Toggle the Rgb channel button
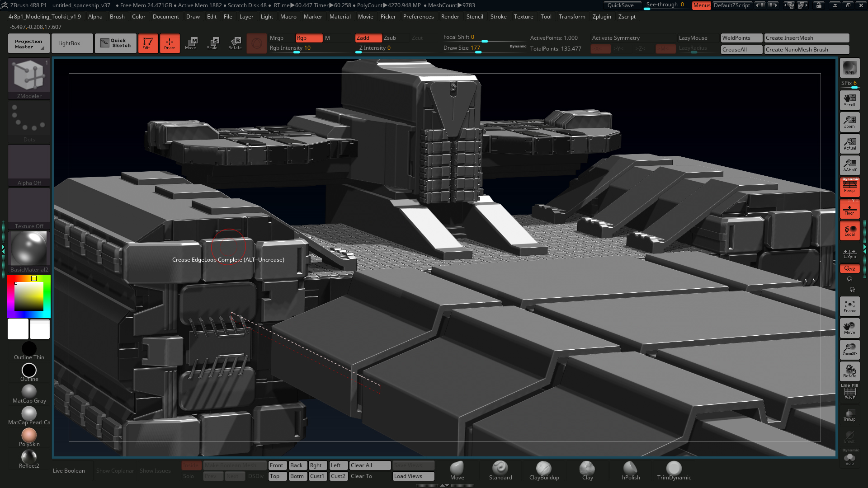This screenshot has width=868, height=488. point(309,38)
